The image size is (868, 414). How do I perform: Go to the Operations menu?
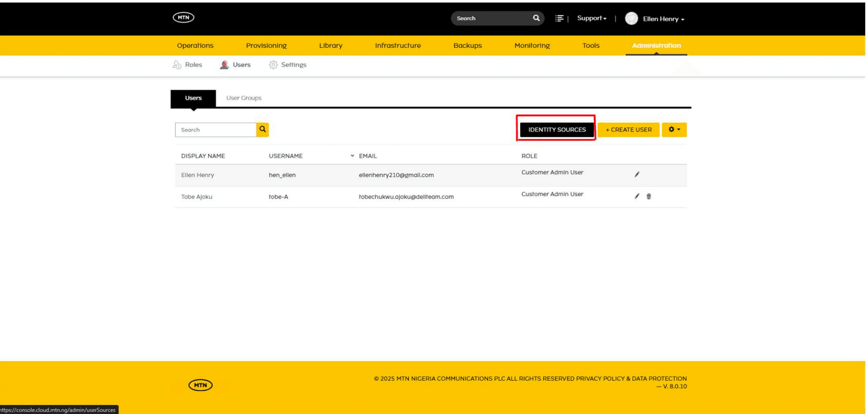[x=196, y=45]
